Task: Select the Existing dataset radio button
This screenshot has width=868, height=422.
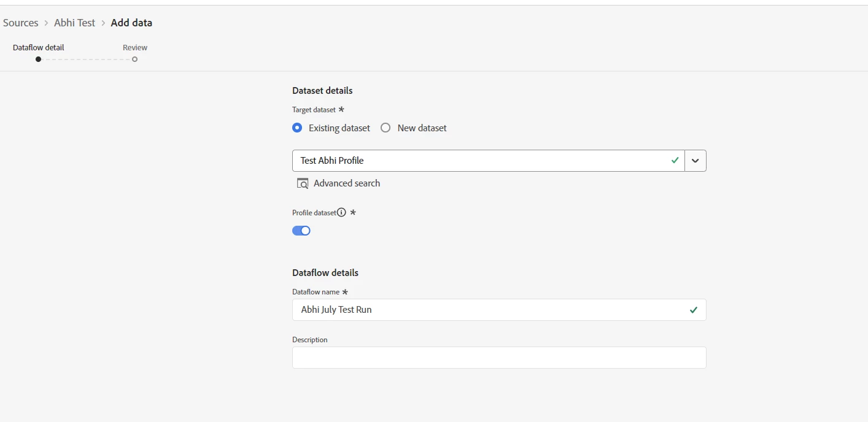Action: [x=298, y=128]
